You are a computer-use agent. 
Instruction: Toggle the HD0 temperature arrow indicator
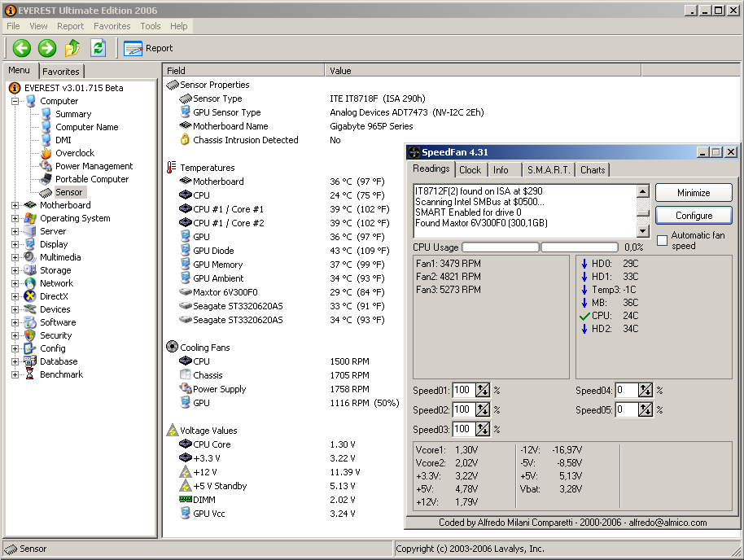click(x=584, y=264)
